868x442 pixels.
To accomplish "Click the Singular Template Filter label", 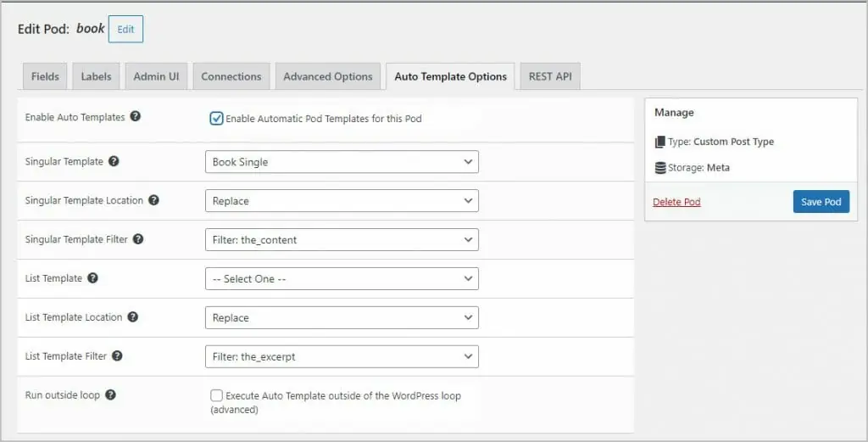I will tap(76, 239).
